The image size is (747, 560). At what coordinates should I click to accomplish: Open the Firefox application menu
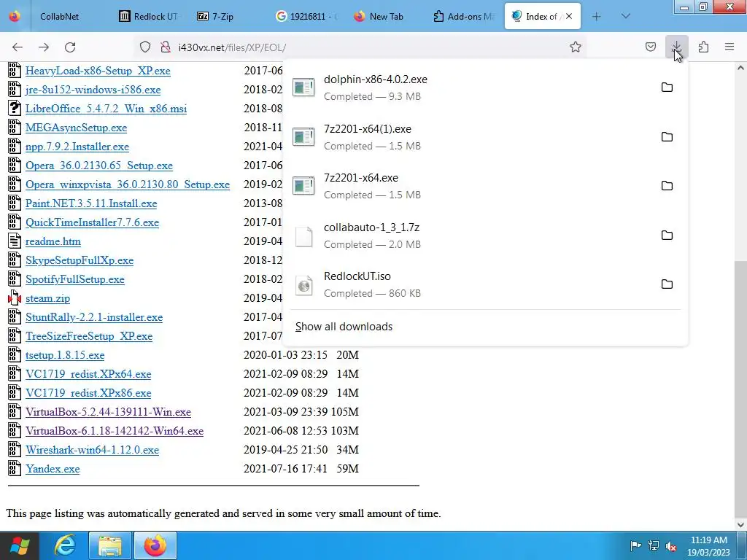click(729, 47)
